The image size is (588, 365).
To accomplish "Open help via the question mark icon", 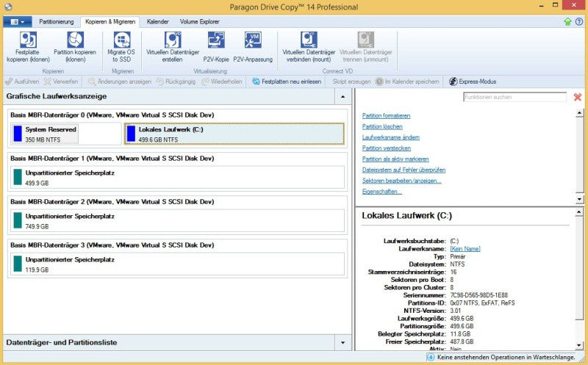I will [x=579, y=22].
